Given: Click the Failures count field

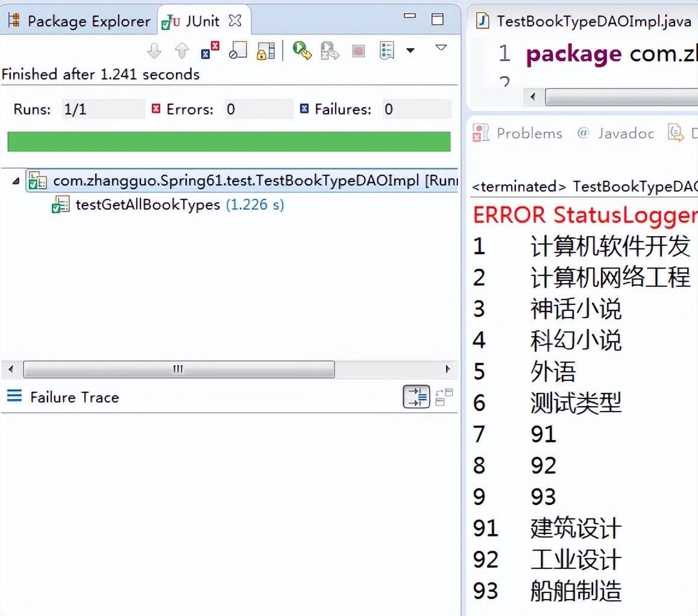Looking at the screenshot, I should click(x=417, y=109).
